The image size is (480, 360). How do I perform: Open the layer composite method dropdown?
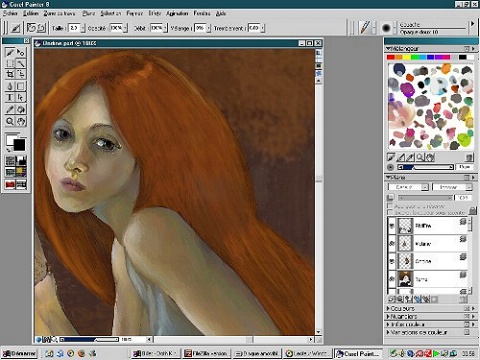408,187
